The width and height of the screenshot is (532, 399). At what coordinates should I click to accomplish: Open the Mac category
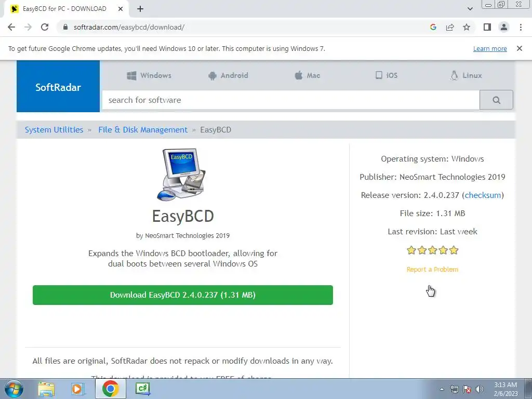click(x=308, y=75)
